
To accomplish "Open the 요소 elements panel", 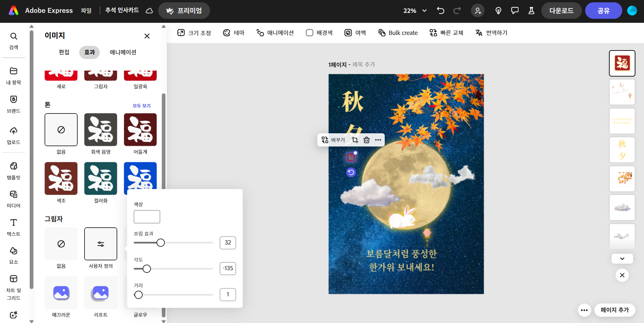I will click(14, 255).
